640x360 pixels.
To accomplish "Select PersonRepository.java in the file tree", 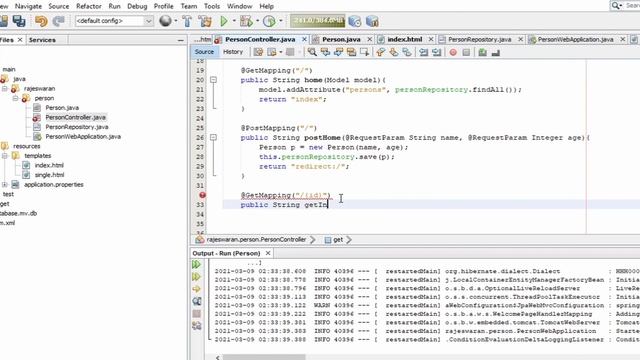I will click(x=77, y=127).
